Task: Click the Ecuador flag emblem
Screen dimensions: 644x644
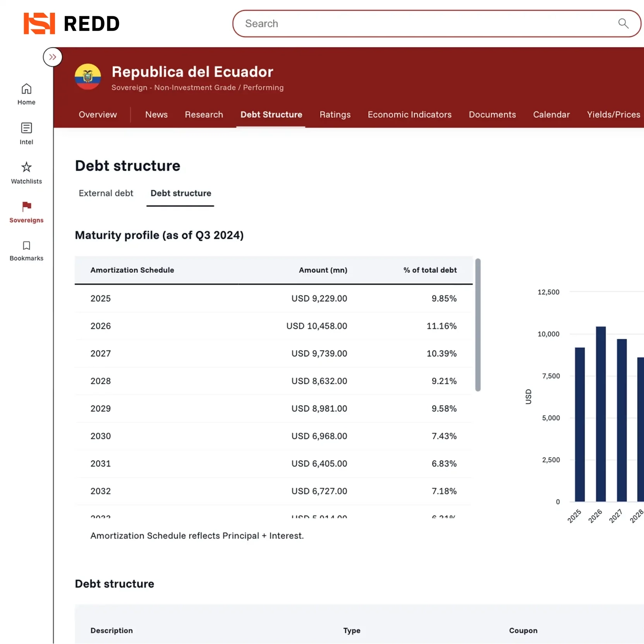Action: [x=88, y=77]
